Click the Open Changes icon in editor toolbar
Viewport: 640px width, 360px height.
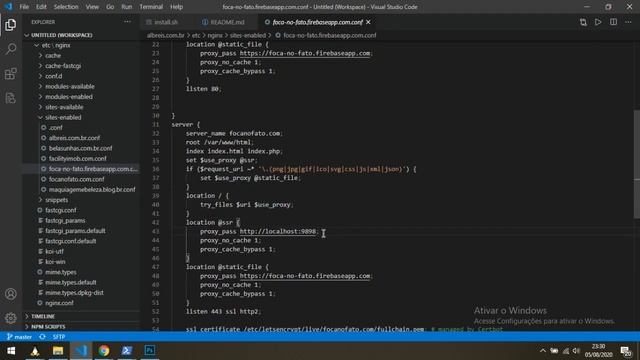583,22
